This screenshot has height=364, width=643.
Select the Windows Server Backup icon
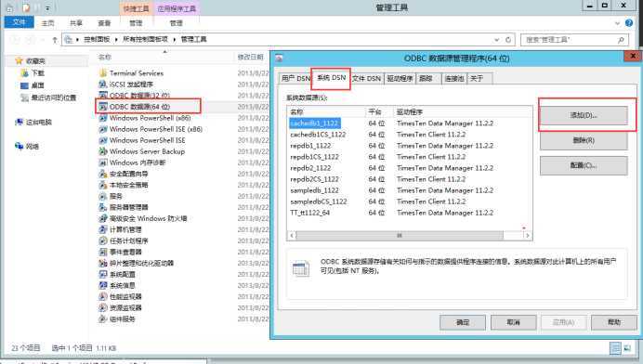103,151
